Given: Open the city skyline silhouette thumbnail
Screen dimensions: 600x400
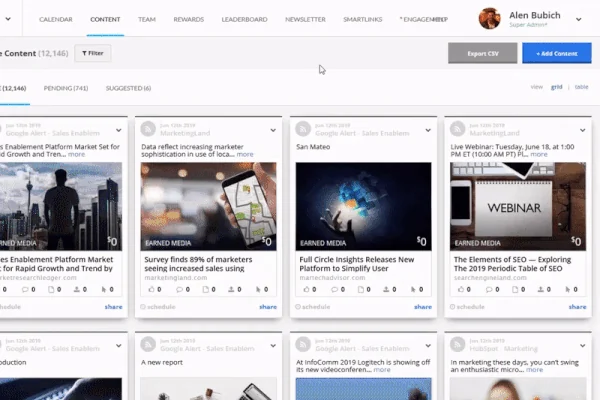Looking at the screenshot, I should (61, 206).
